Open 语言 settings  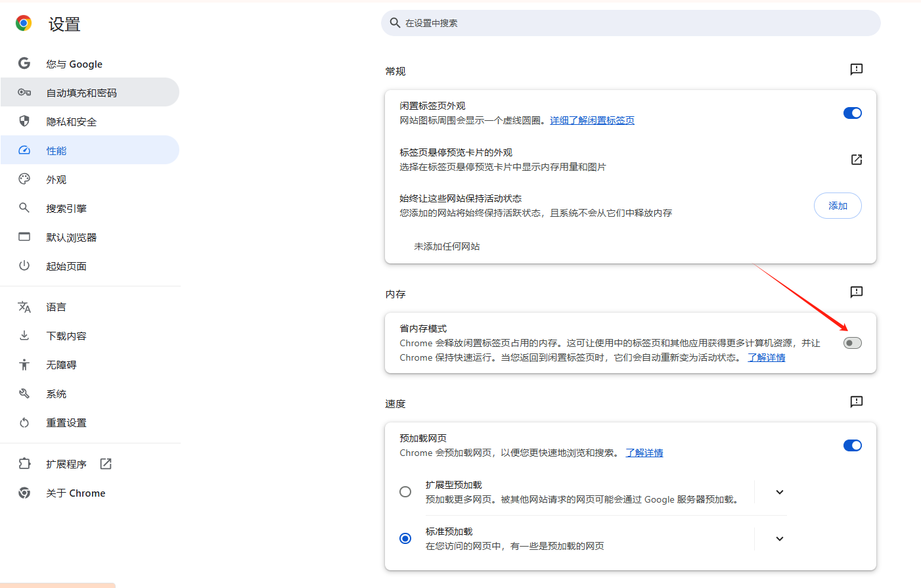90,307
